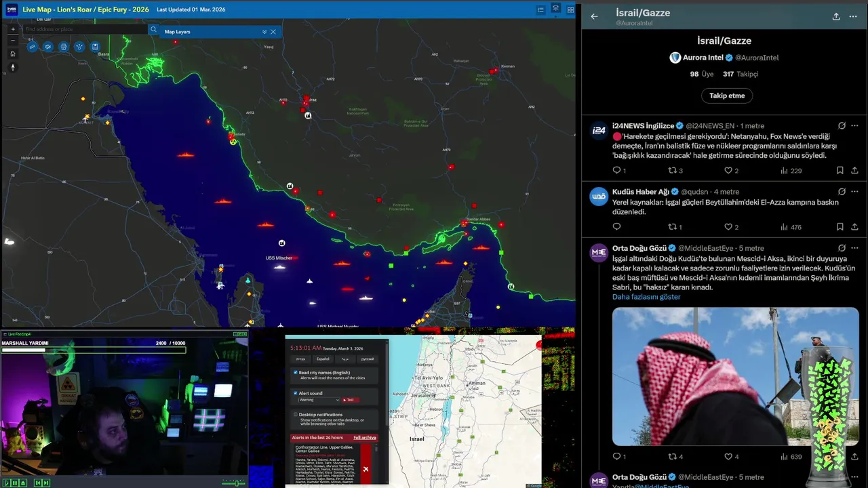Click eject button in Live Feed player
Screen dimensions: 868x488
(24, 483)
